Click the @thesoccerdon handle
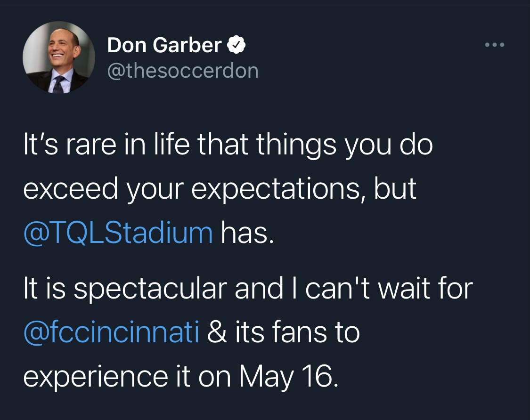530x420 pixels. tap(183, 71)
